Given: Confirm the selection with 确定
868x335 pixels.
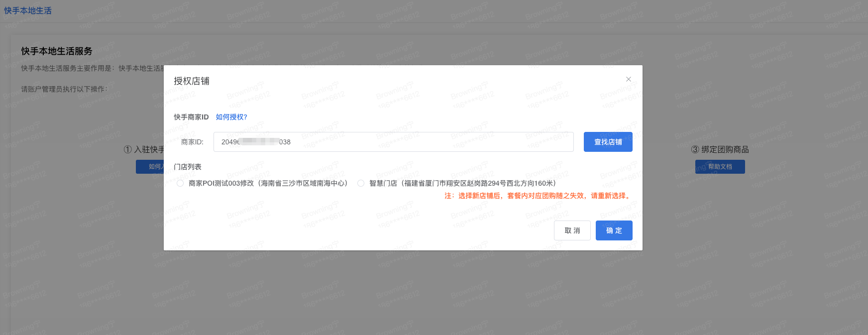Looking at the screenshot, I should coord(614,230).
